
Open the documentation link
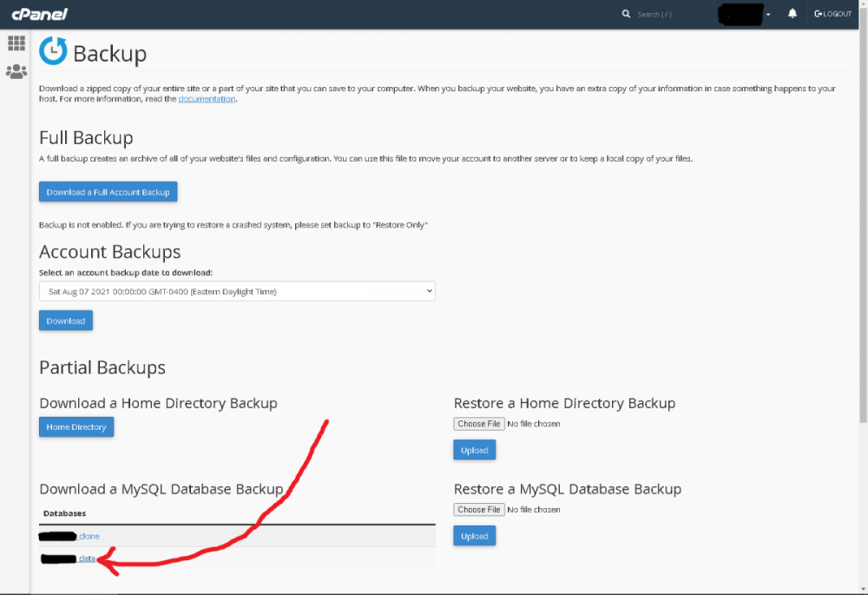pyautogui.click(x=207, y=99)
